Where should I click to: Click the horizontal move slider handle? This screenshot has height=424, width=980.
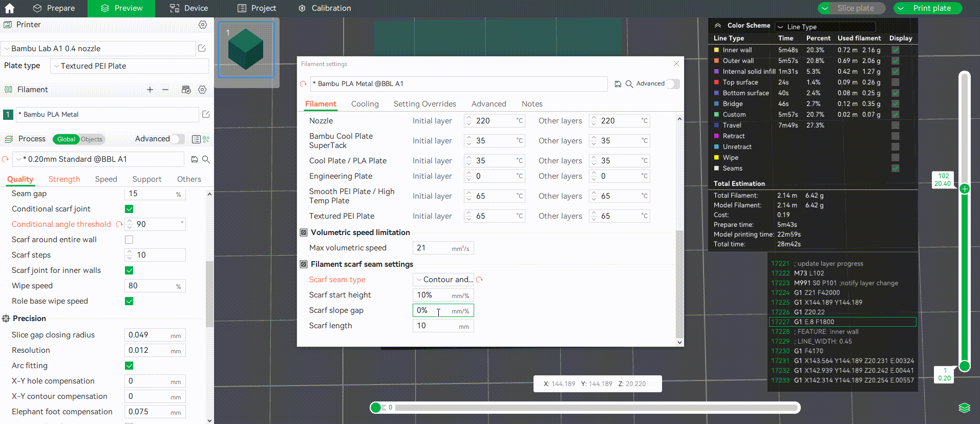[376, 408]
